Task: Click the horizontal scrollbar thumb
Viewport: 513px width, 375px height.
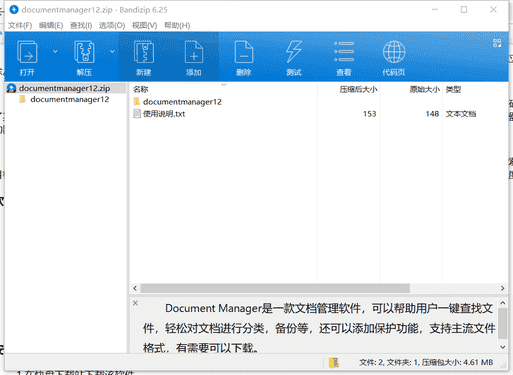Action: click(x=275, y=288)
